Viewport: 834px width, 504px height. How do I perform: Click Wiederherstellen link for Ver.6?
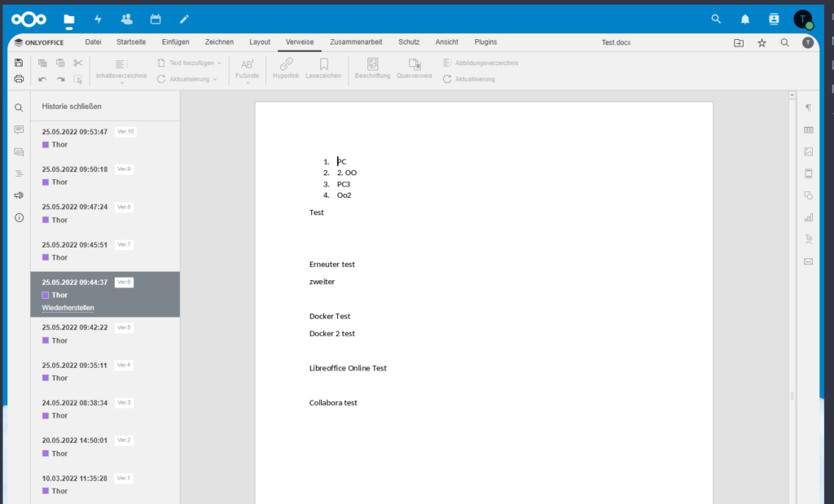(68, 308)
